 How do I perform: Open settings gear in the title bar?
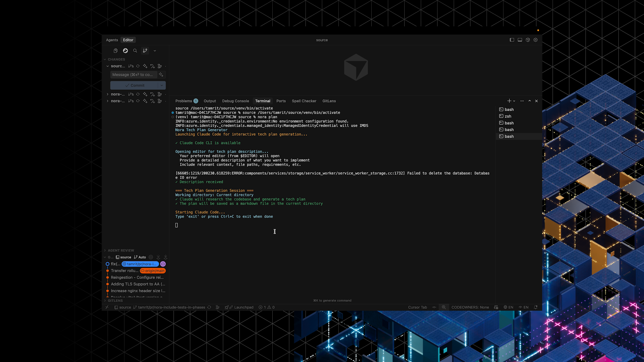(536, 40)
